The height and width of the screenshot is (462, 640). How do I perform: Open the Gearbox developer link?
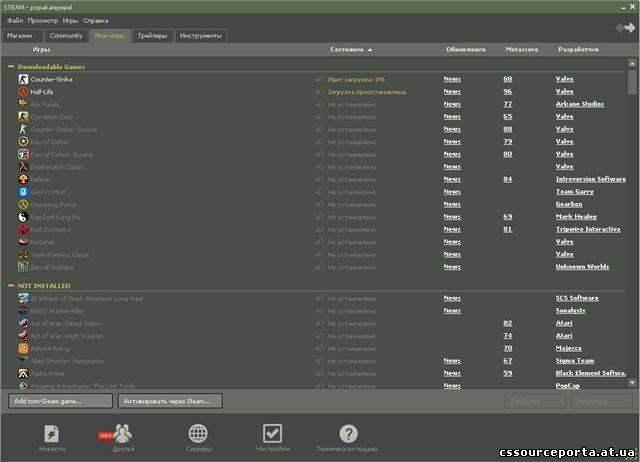pos(569,204)
